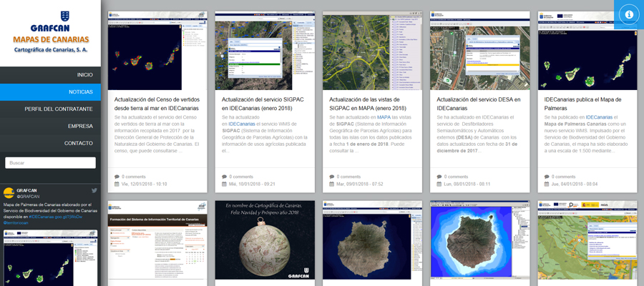
Task: Click comments icon on Censo de vertidos card
Action: tap(117, 177)
